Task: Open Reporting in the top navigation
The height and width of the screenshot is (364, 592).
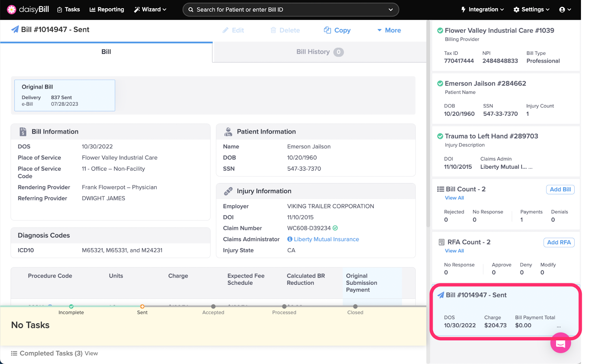Action: coord(107,10)
